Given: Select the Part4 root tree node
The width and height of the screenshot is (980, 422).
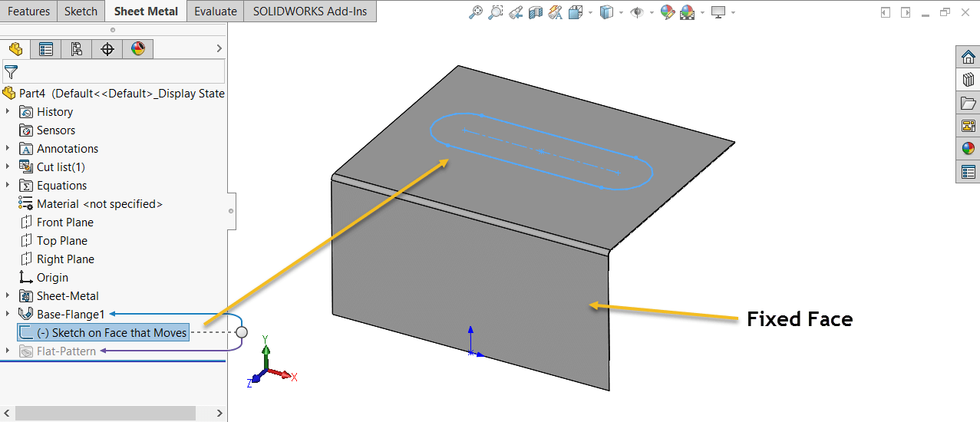Looking at the screenshot, I should click(x=114, y=94).
